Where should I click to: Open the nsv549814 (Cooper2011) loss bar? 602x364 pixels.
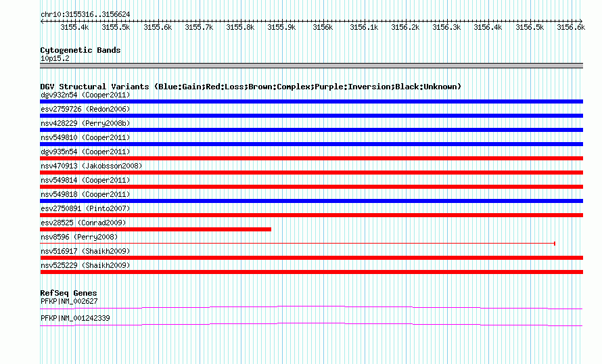tap(311, 187)
